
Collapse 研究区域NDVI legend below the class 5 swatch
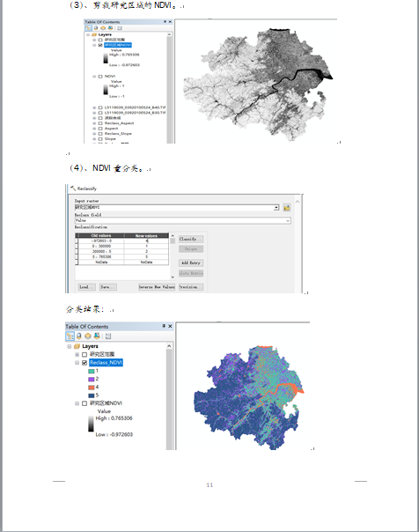(x=77, y=403)
